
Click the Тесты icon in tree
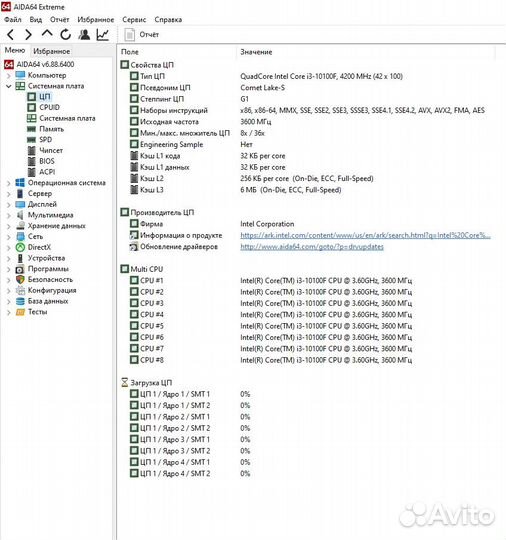[20, 312]
